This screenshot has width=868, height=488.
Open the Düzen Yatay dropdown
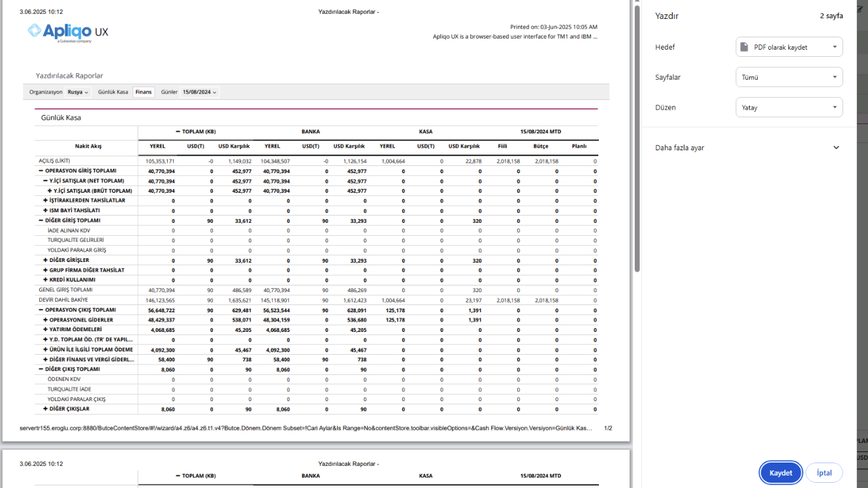point(789,107)
